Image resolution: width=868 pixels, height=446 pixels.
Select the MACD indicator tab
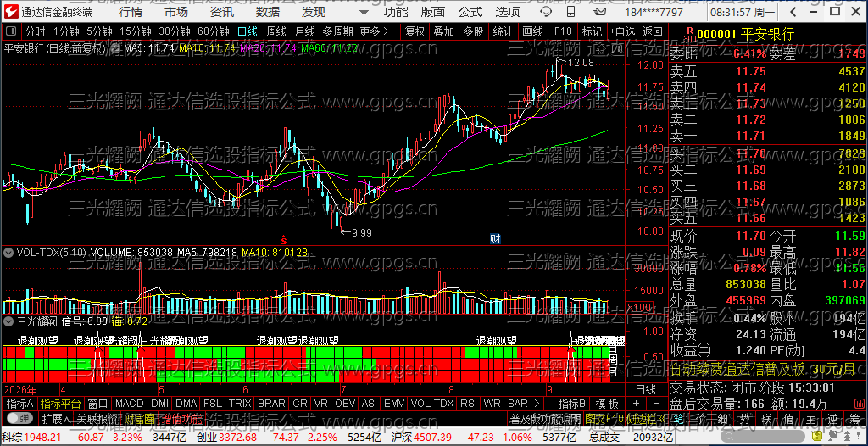click(x=130, y=404)
